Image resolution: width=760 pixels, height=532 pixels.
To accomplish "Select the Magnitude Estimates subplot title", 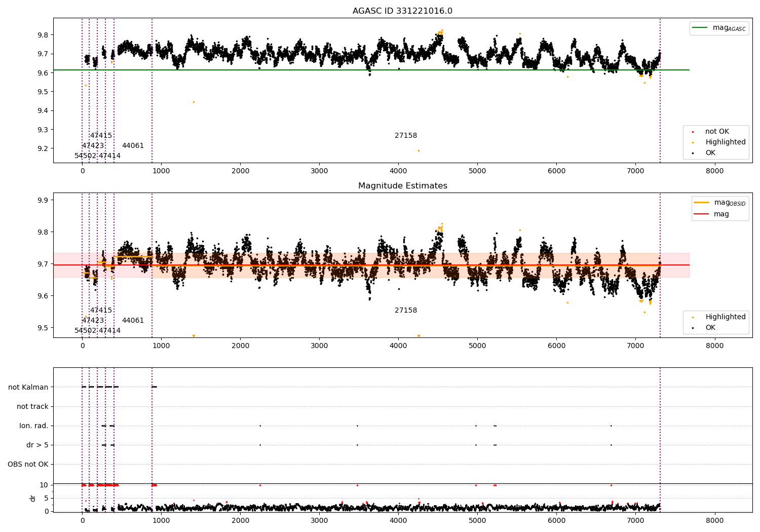I will 402,186.
